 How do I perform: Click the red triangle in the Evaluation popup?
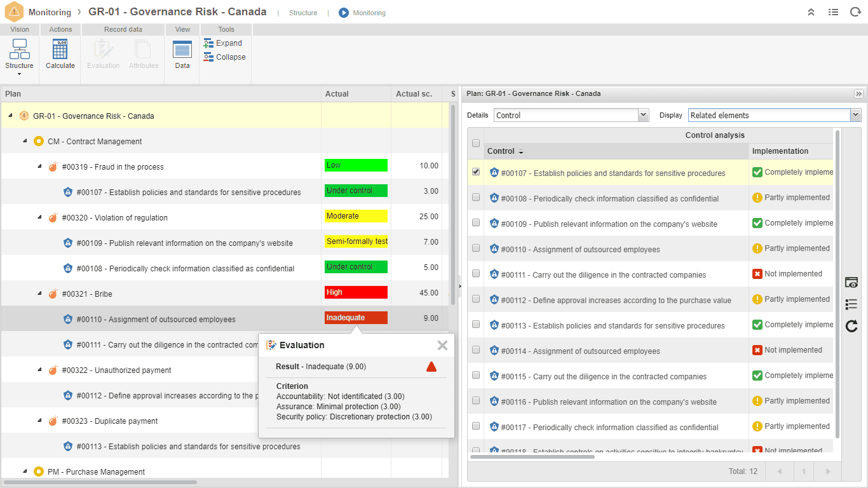[x=431, y=367]
